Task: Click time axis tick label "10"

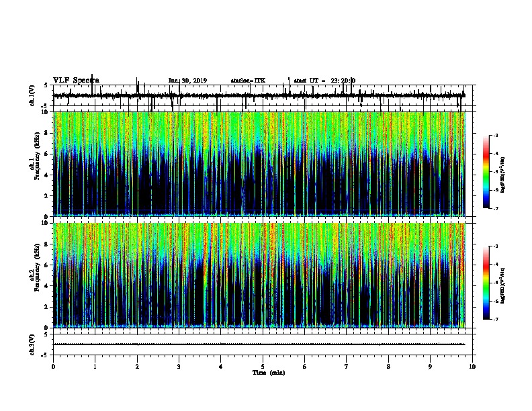Action: (472, 367)
